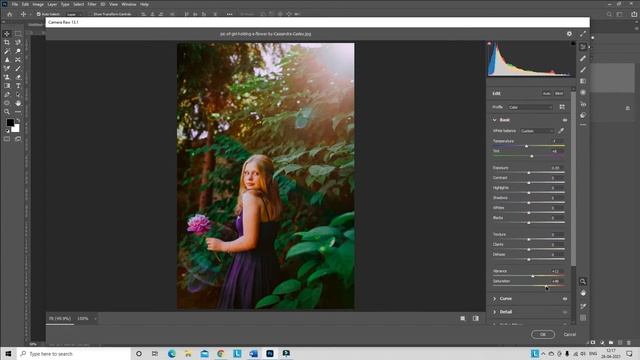Click the Saturation slider track

click(x=529, y=286)
